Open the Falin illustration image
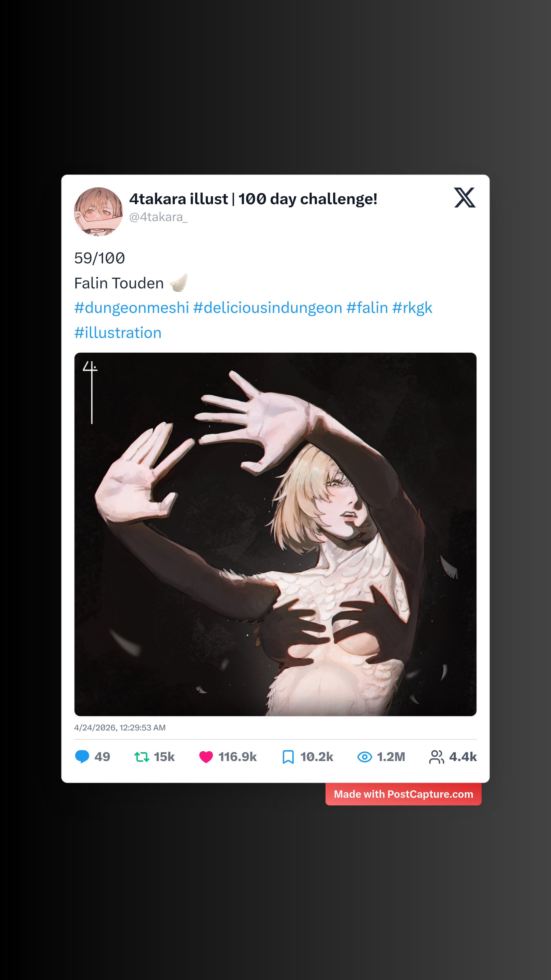The width and height of the screenshot is (551, 980). [275, 534]
